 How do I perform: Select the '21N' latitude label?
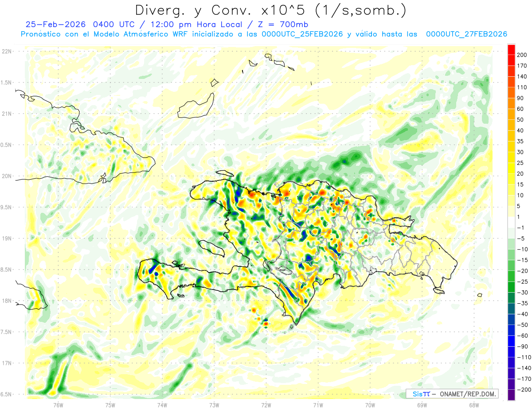tap(7, 114)
